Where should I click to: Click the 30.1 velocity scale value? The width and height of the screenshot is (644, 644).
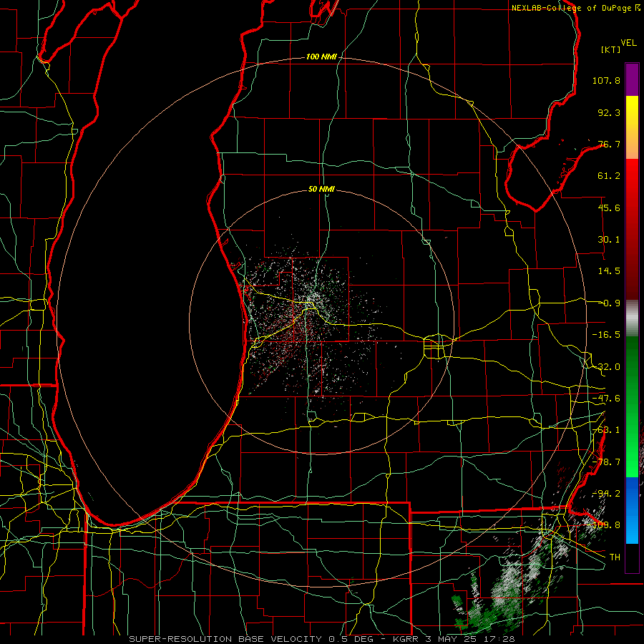(x=609, y=240)
